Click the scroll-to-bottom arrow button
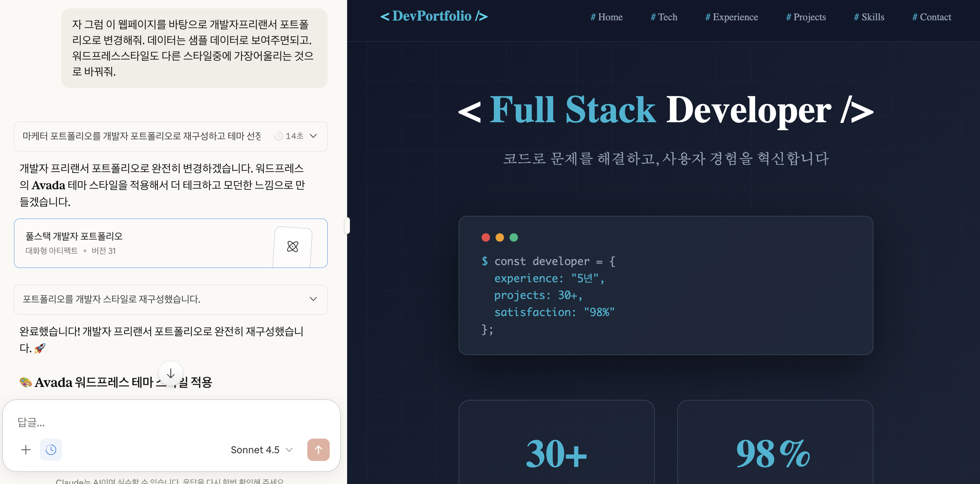This screenshot has height=484, width=980. 170,373
